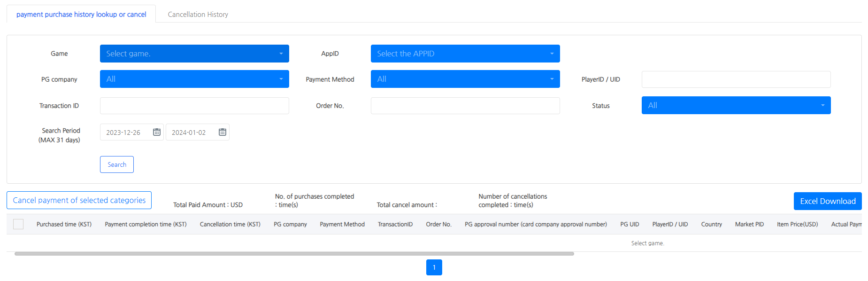Go to page 1 in pagination
The height and width of the screenshot is (281, 868).
pyautogui.click(x=434, y=267)
